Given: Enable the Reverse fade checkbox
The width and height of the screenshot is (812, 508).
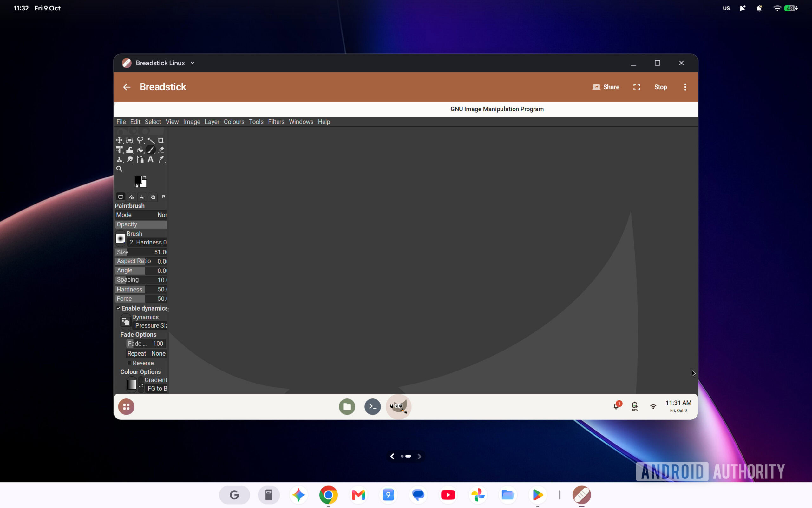Looking at the screenshot, I should click(x=129, y=363).
